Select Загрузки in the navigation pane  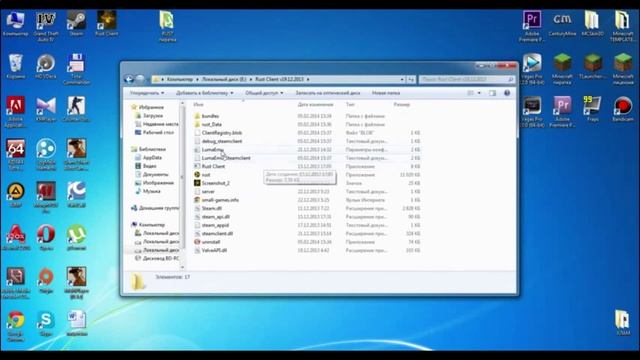click(153, 116)
